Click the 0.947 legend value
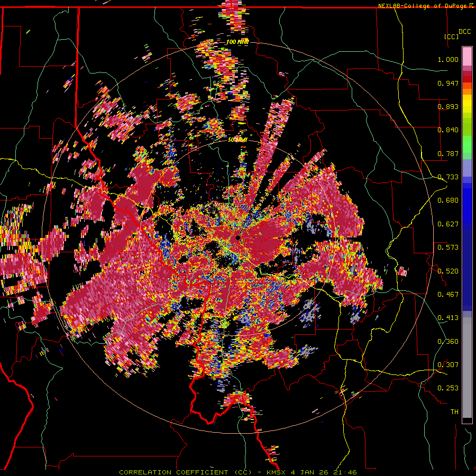This screenshot has width=476, height=476. [x=448, y=83]
